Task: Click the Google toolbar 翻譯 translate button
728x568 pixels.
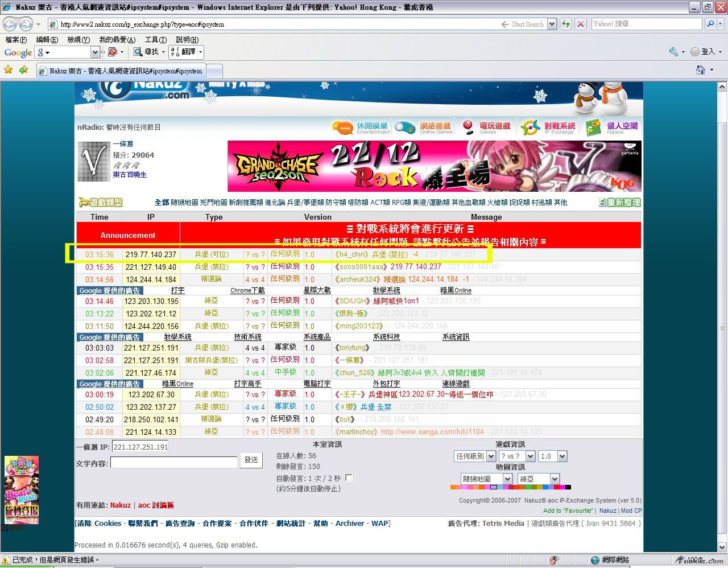Action: point(183,52)
